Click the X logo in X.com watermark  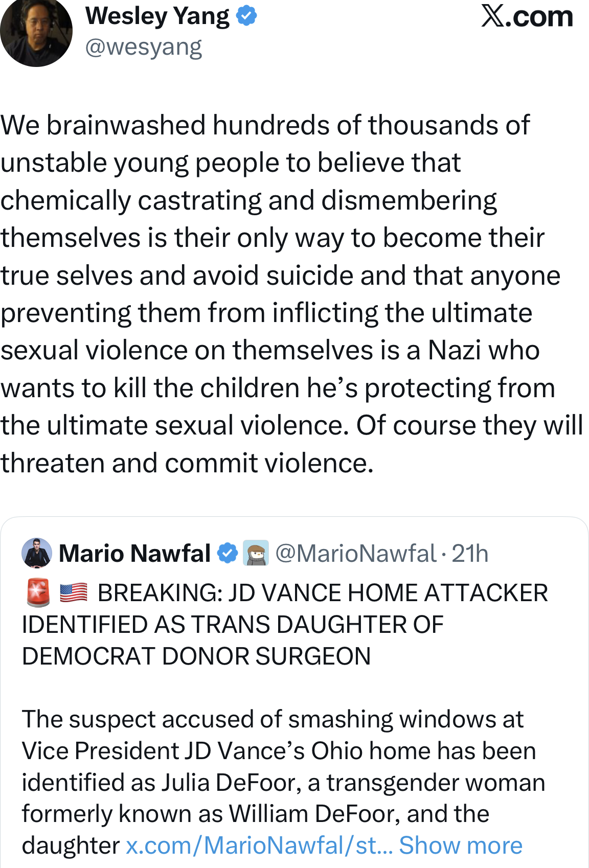492,16
